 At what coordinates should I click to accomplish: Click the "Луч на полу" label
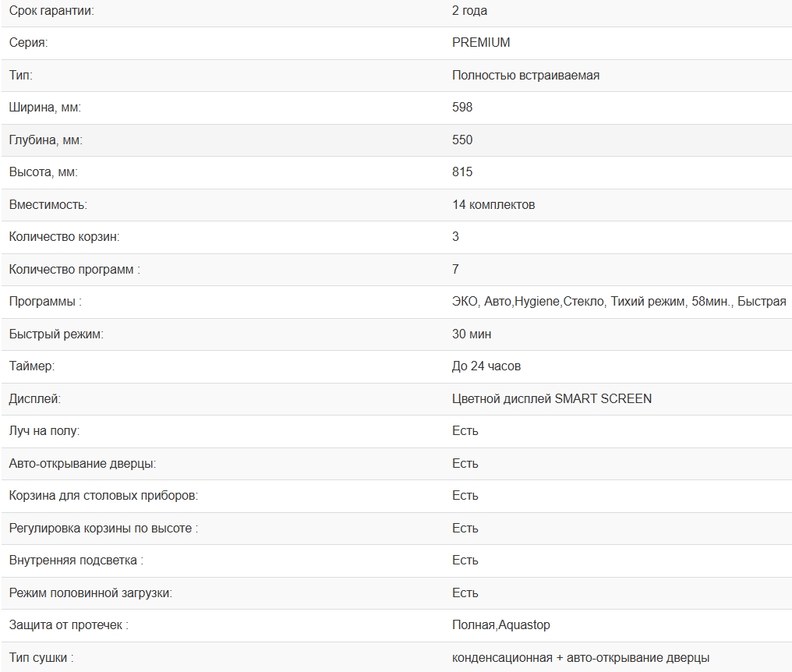tap(44, 431)
